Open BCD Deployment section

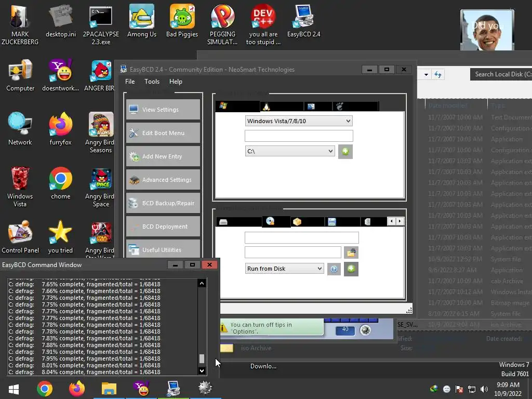coord(163,227)
